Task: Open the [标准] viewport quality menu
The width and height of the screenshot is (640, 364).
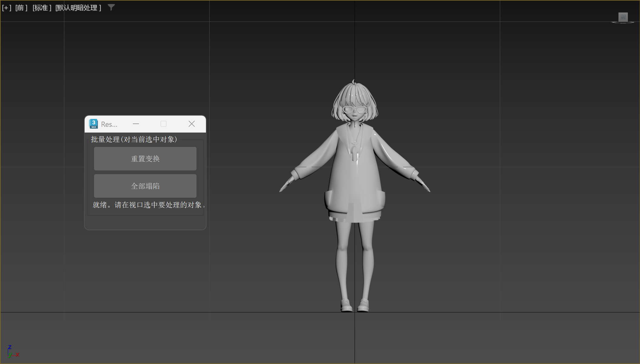Action: point(42,8)
